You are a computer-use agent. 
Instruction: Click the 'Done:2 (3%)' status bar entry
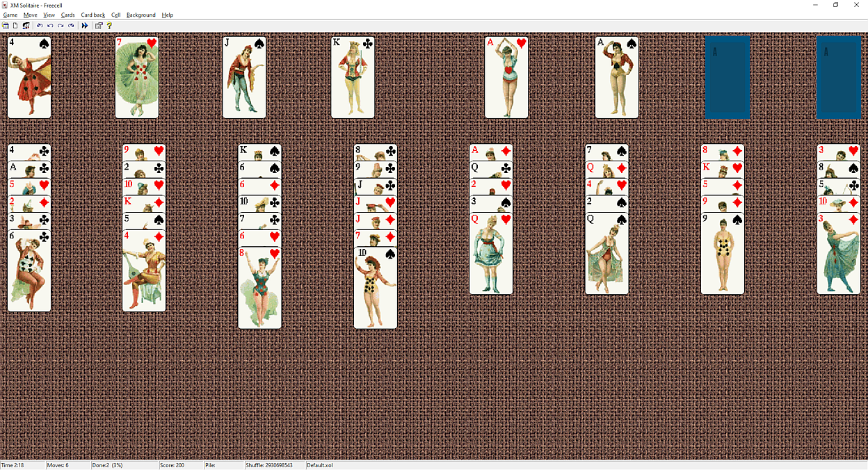coord(124,465)
